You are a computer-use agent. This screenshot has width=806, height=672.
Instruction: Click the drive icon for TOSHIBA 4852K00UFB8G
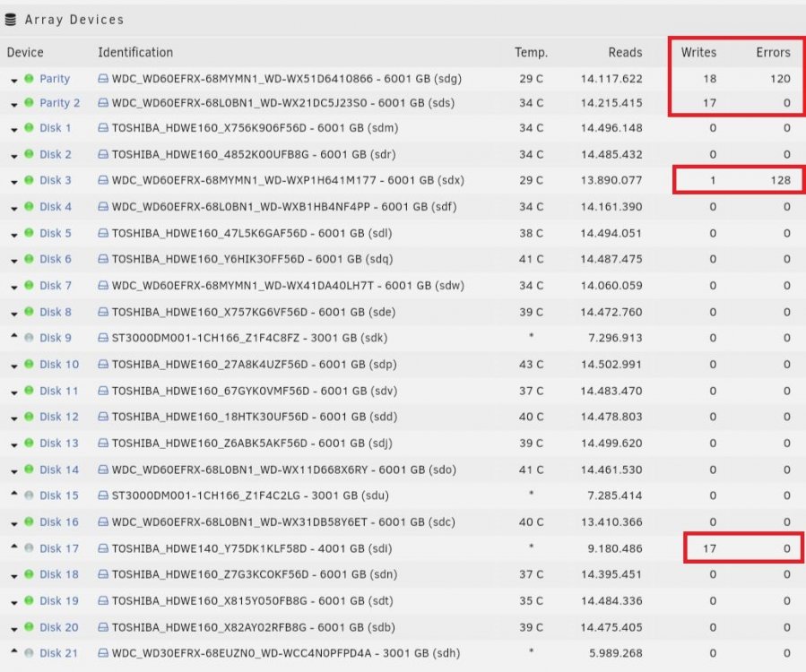click(103, 154)
